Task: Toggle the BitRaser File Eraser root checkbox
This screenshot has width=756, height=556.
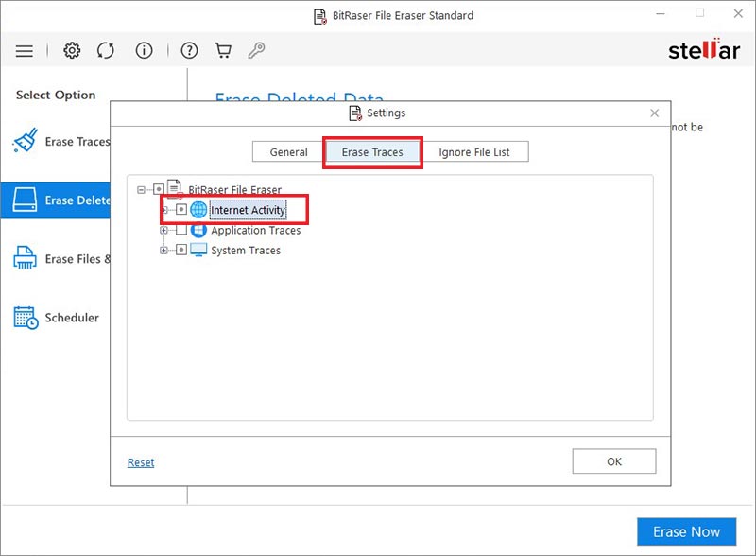Action: (x=159, y=190)
